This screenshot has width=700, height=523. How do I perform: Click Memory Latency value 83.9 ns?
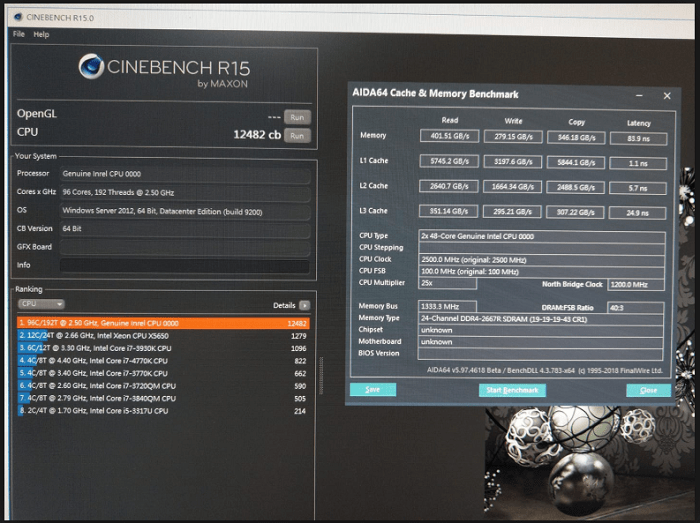(x=638, y=139)
